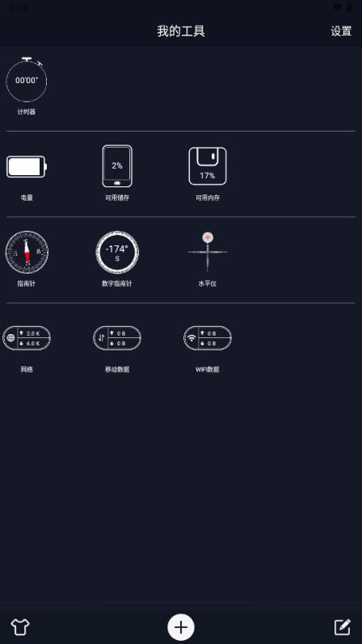This screenshot has width=362, height=644.
Task: Click the 我的工具 title
Action: pos(181,31)
